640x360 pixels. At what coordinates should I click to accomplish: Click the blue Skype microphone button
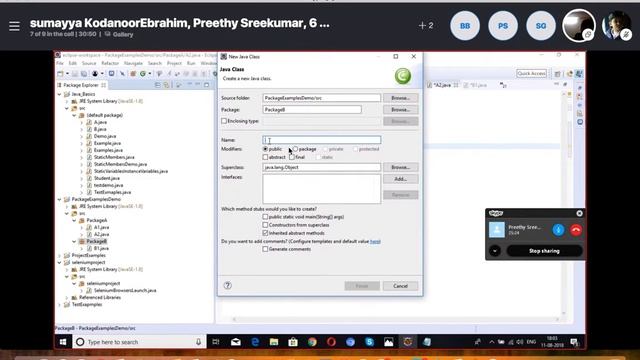558,230
